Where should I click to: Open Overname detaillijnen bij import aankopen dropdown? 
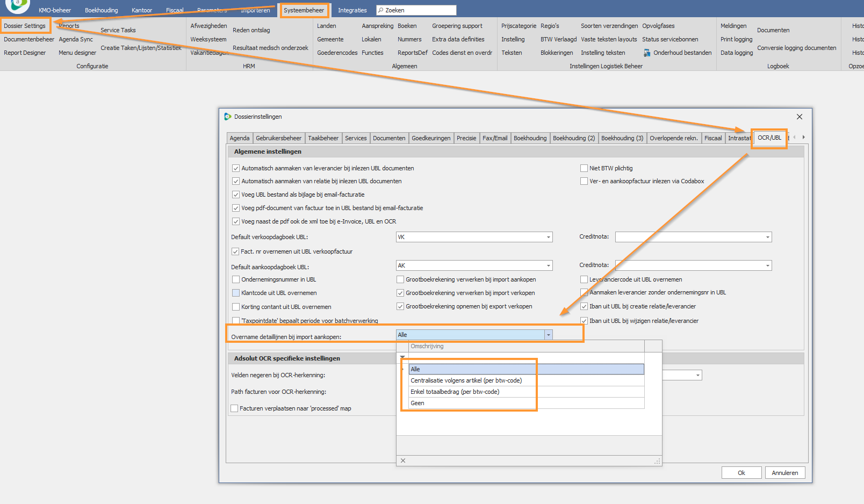coord(548,335)
